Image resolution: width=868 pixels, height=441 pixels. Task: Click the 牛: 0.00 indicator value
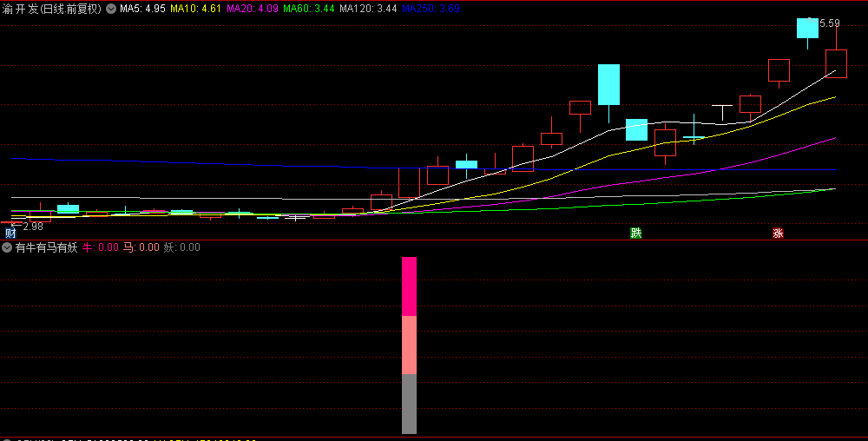click(x=100, y=248)
